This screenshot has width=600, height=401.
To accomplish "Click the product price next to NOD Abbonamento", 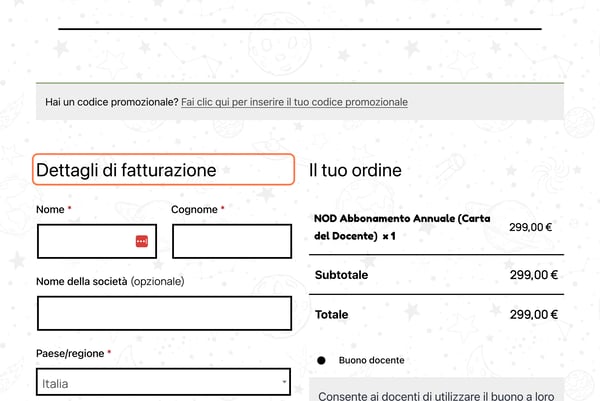I will [530, 227].
